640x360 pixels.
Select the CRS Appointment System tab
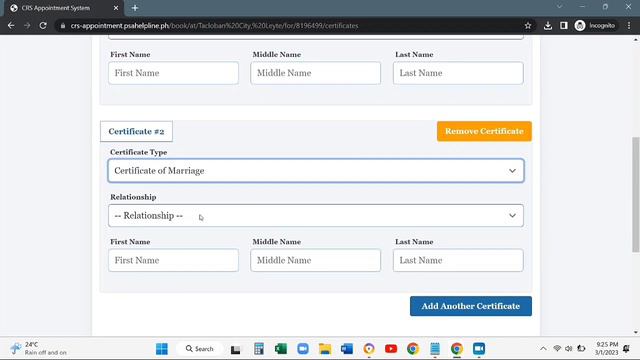tap(62, 8)
